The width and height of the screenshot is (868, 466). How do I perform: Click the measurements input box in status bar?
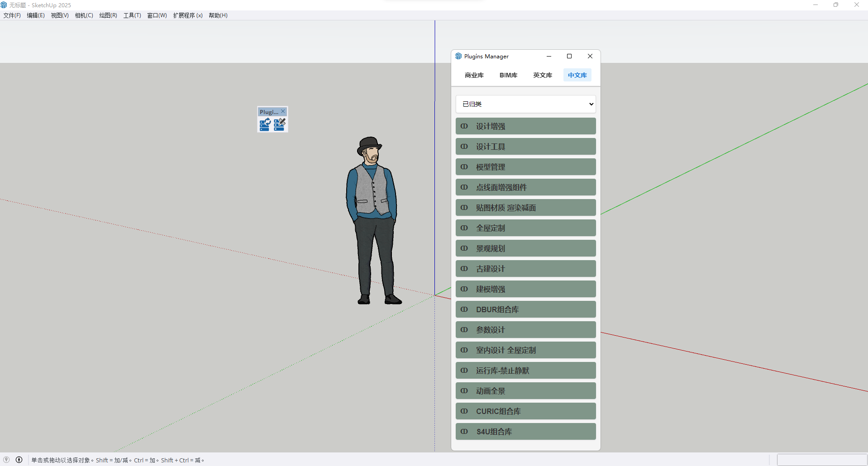[x=821, y=460]
